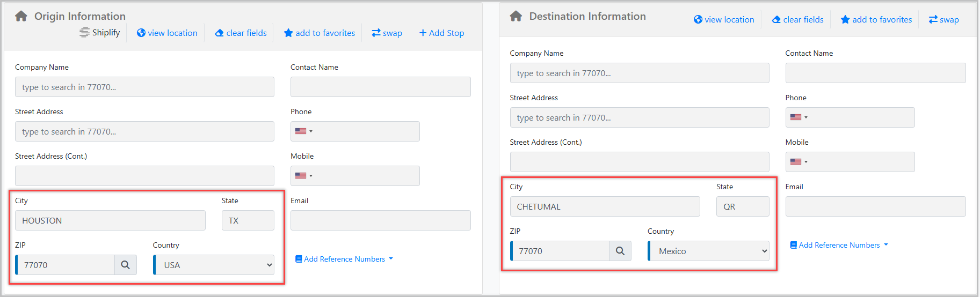The image size is (980, 297).
Task: Click the origin Company Name search field
Action: pyautogui.click(x=144, y=87)
